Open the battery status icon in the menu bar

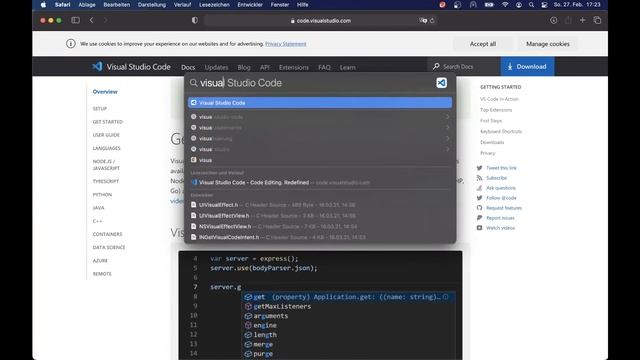(x=489, y=5)
